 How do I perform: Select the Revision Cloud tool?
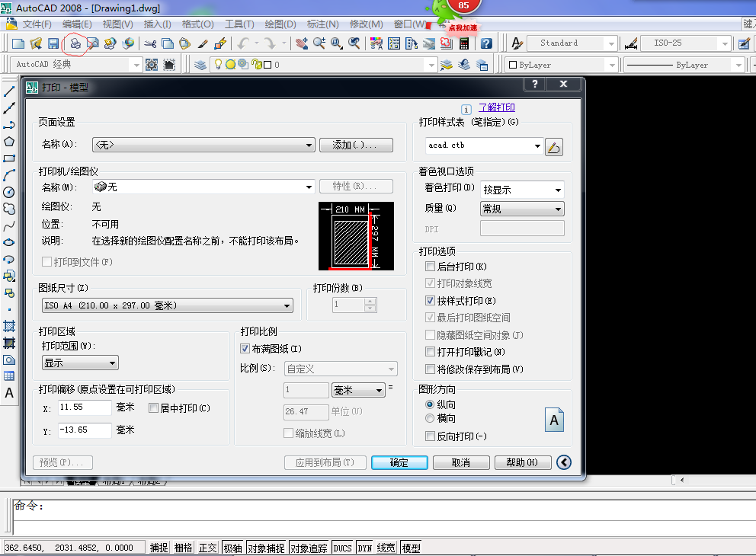pyautogui.click(x=8, y=209)
